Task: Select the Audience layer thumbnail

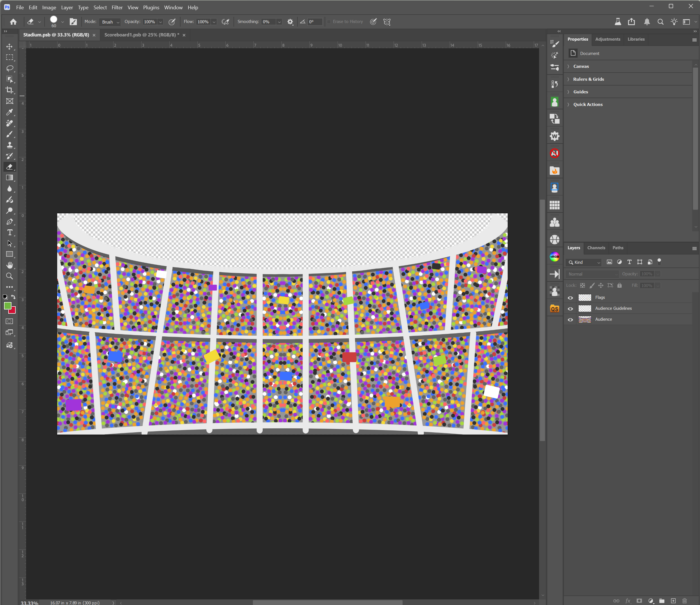Action: (x=585, y=320)
